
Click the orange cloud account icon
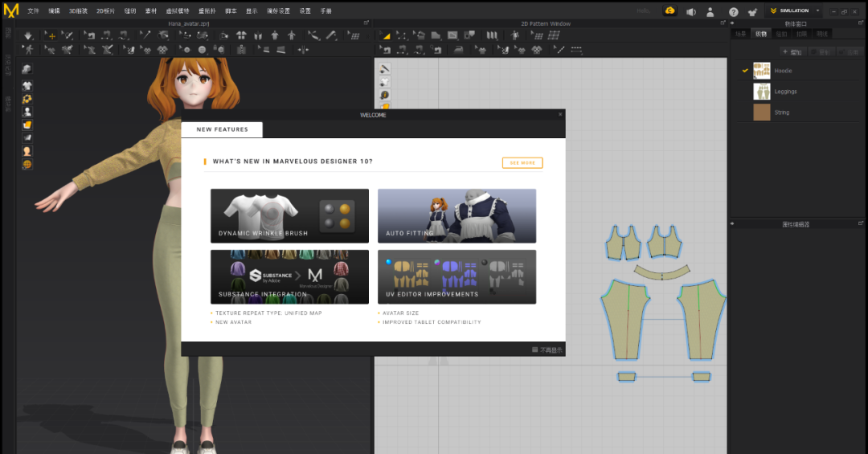click(x=669, y=10)
